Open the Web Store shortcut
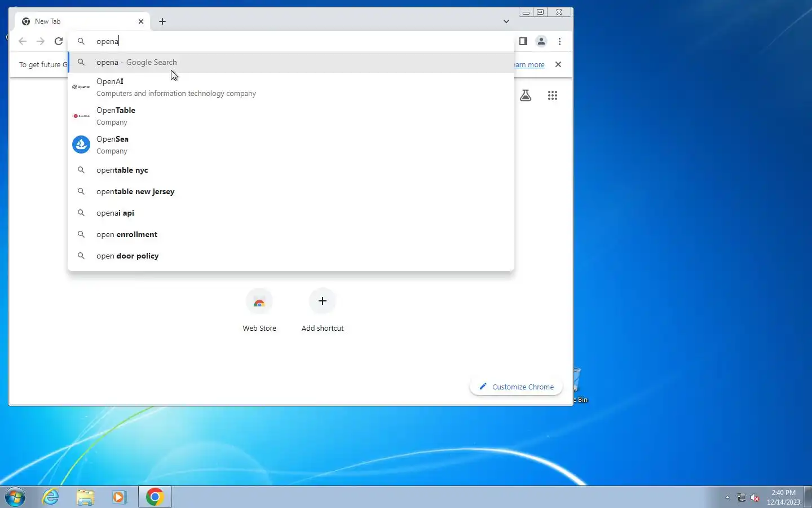This screenshot has height=508, width=812. [259, 310]
